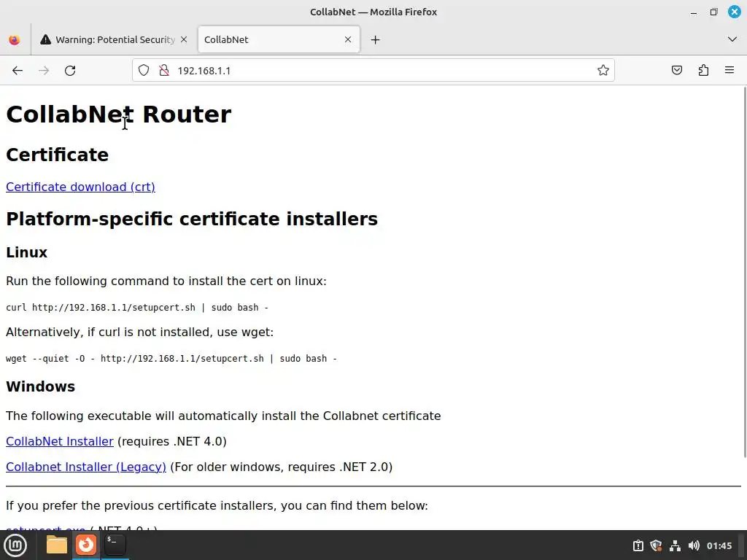Click the curl setupcert.sh command text
Screen dimensions: 747x560
click(x=137, y=308)
